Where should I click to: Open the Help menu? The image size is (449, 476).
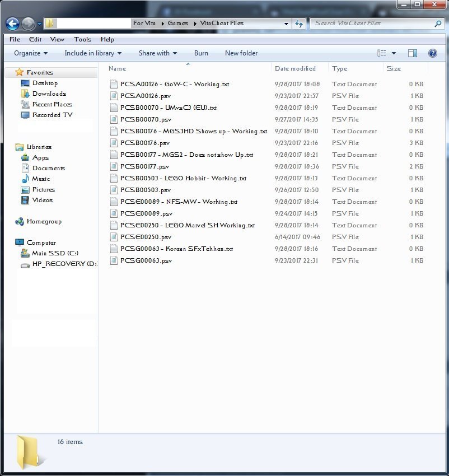107,39
